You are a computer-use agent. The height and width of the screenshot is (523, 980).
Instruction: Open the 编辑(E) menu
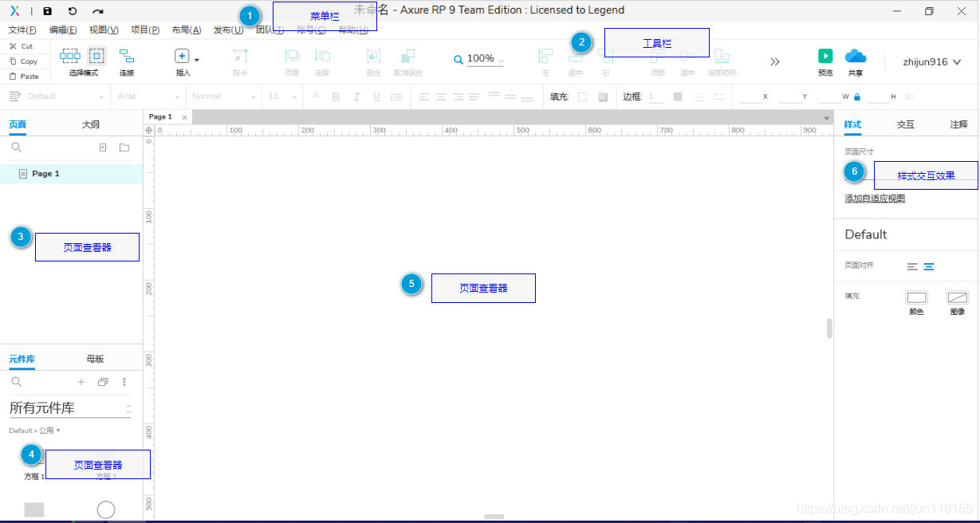pyautogui.click(x=63, y=30)
